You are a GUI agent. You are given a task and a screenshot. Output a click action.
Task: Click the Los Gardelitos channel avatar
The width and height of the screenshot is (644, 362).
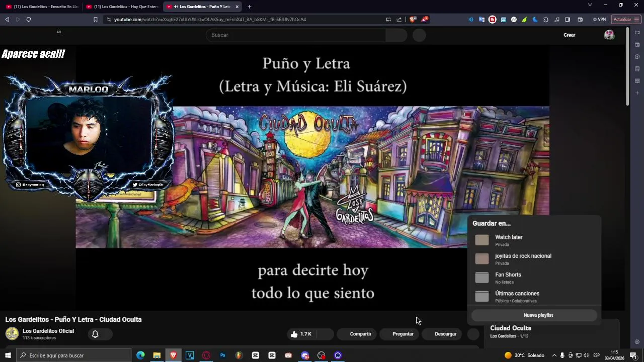tap(12, 334)
